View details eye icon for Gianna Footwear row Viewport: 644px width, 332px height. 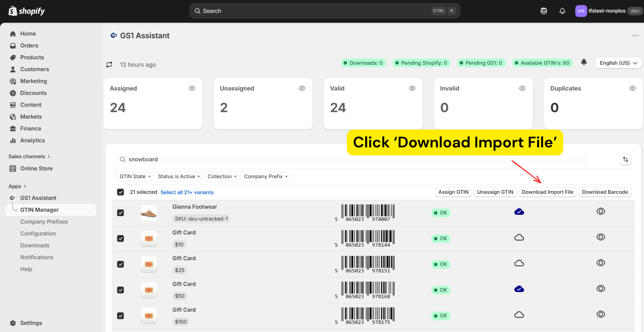[x=601, y=211]
